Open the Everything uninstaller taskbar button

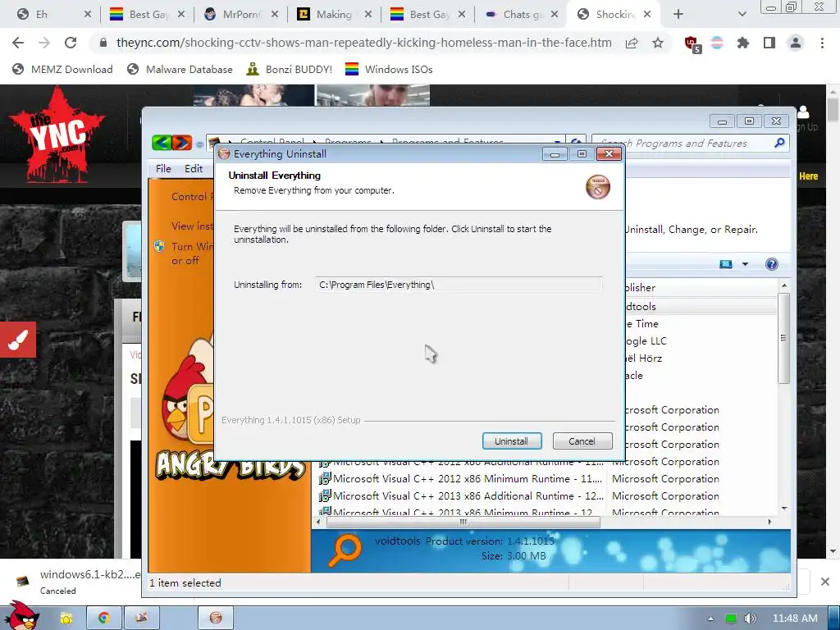point(216,619)
